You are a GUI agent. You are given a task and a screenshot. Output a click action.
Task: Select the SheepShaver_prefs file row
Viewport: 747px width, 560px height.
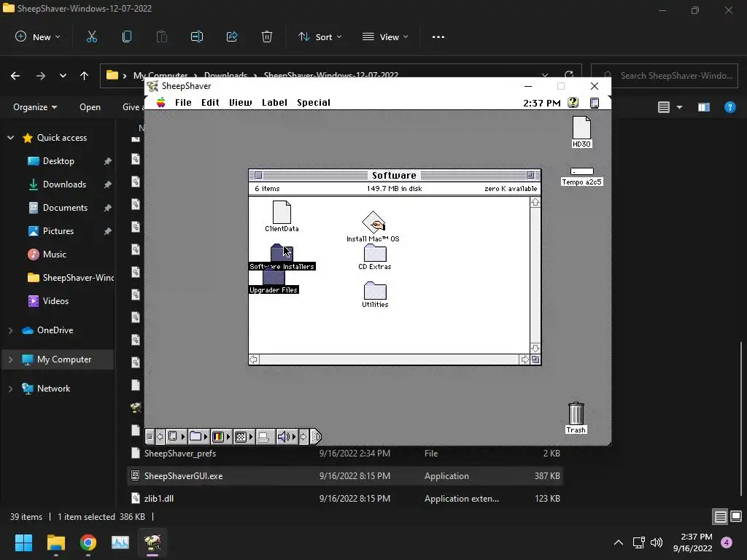coord(345,454)
